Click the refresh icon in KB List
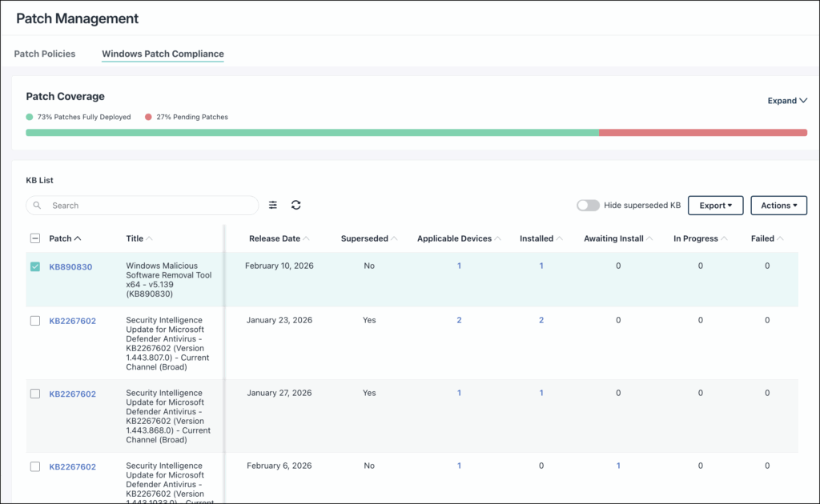 tap(296, 206)
